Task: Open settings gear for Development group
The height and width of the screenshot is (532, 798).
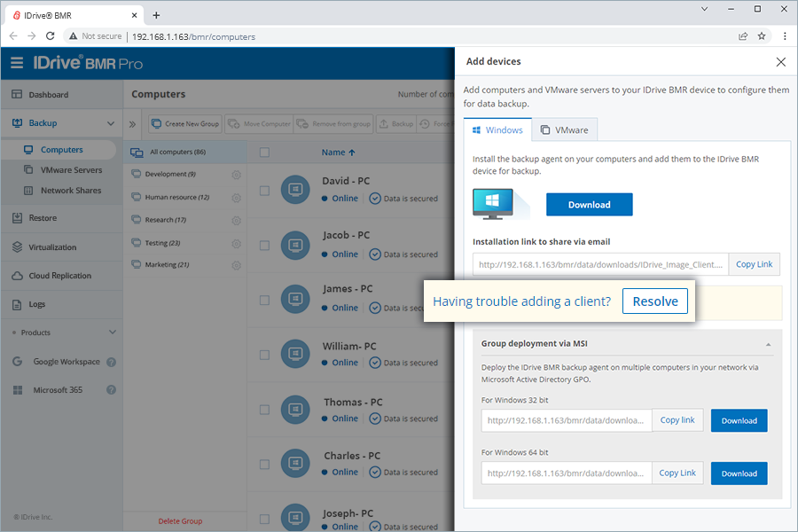Action: click(236, 175)
